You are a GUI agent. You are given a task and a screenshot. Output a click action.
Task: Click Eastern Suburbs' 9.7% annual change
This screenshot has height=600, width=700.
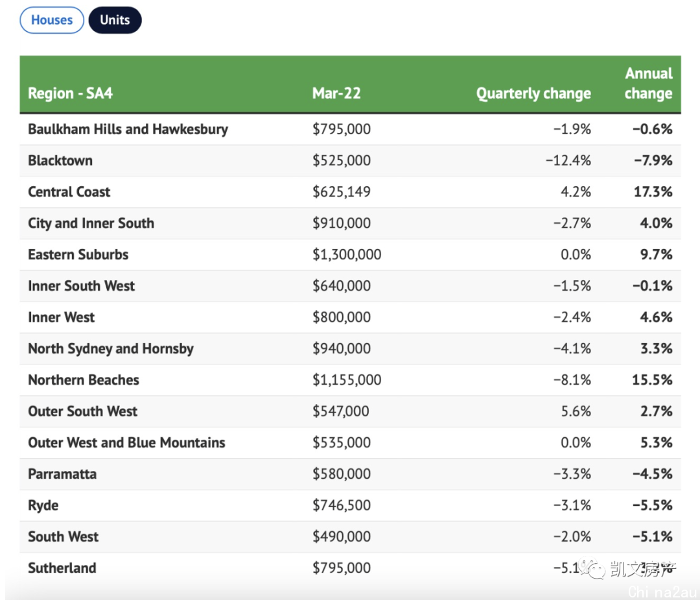tap(656, 254)
